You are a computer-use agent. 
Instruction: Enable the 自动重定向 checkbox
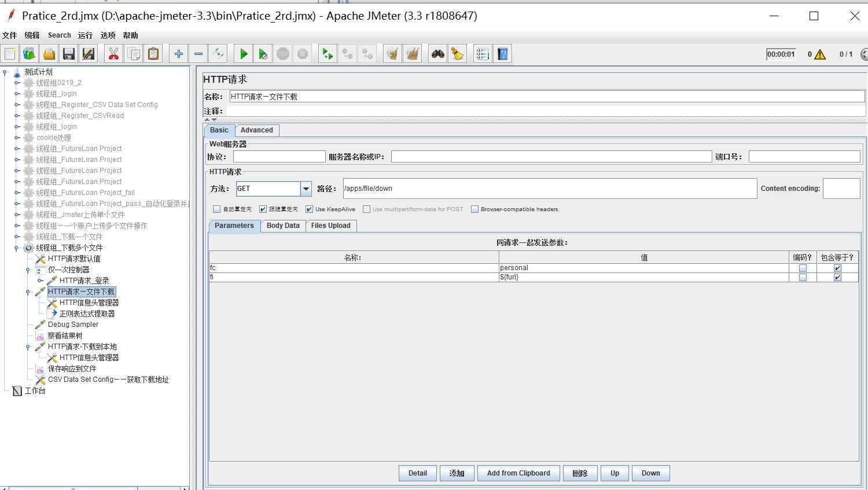217,209
